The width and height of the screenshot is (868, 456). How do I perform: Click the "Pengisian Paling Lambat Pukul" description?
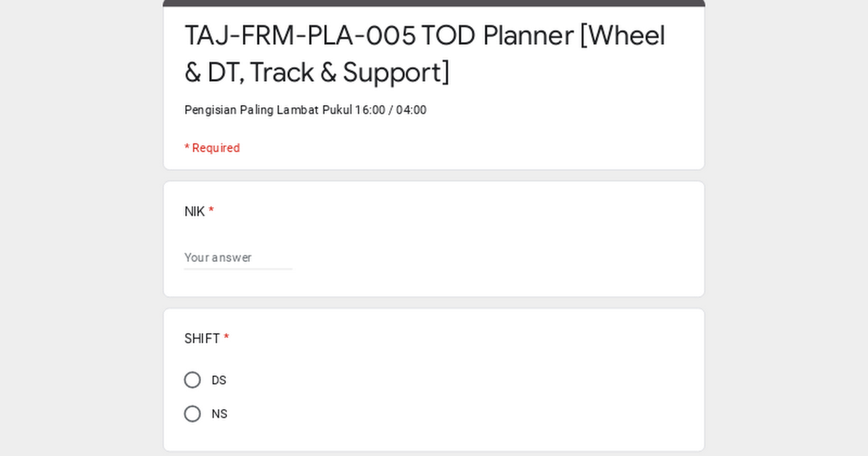(268, 110)
